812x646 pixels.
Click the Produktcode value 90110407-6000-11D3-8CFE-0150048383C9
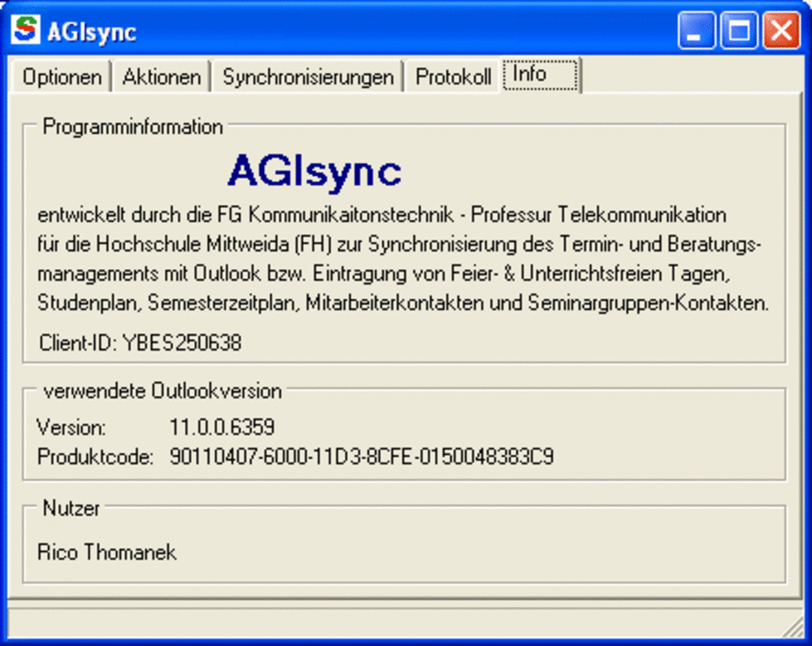pyautogui.click(x=361, y=457)
